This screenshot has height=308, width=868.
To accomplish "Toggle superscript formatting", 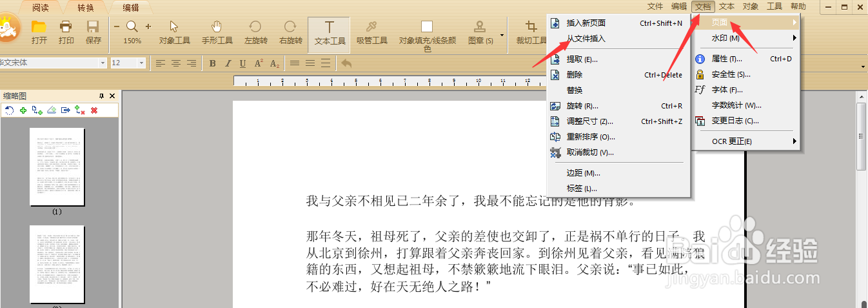I will [x=259, y=63].
